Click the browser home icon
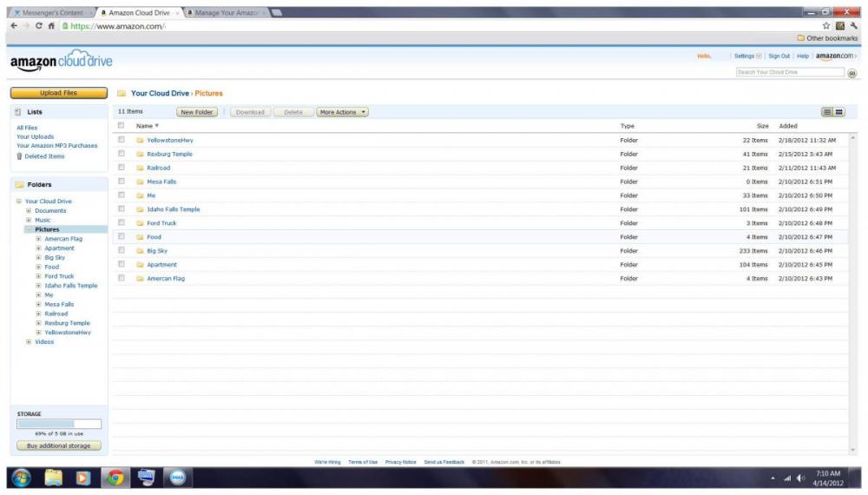 [51, 25]
